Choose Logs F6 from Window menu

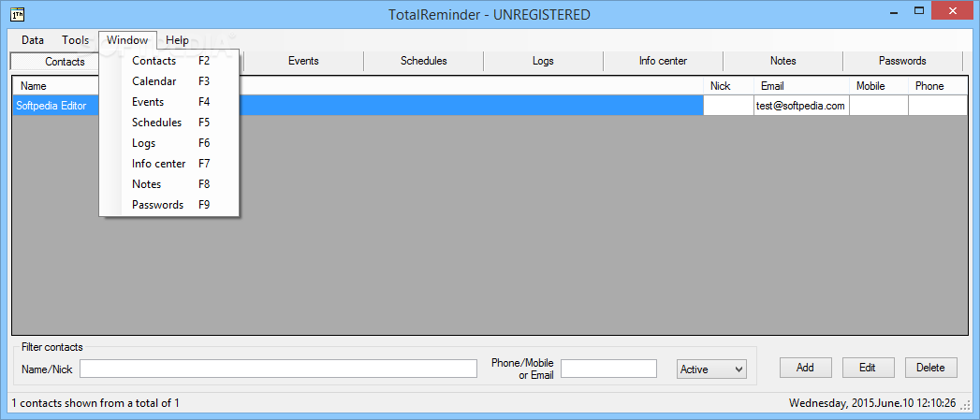[168, 143]
